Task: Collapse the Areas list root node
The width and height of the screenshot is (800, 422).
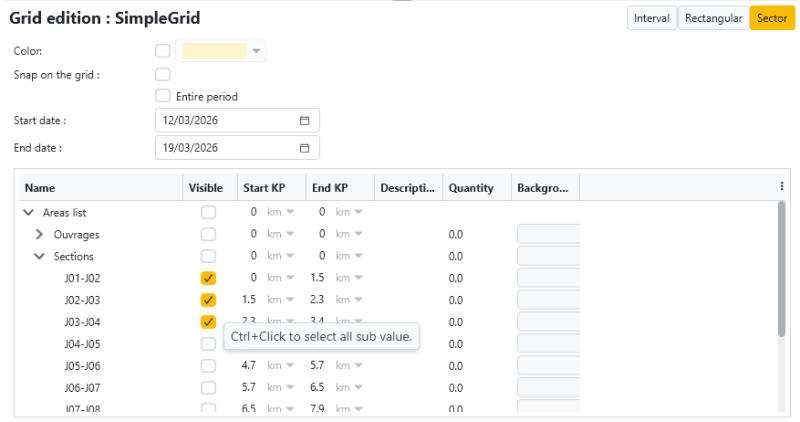Action: 27,212
